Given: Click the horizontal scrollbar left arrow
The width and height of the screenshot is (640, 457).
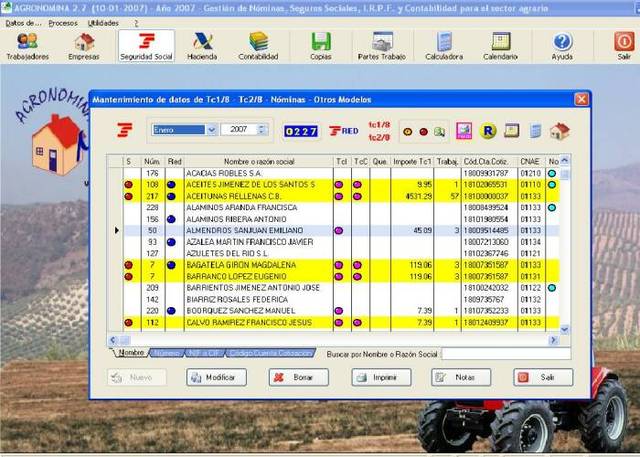Looking at the screenshot, I should (113, 339).
